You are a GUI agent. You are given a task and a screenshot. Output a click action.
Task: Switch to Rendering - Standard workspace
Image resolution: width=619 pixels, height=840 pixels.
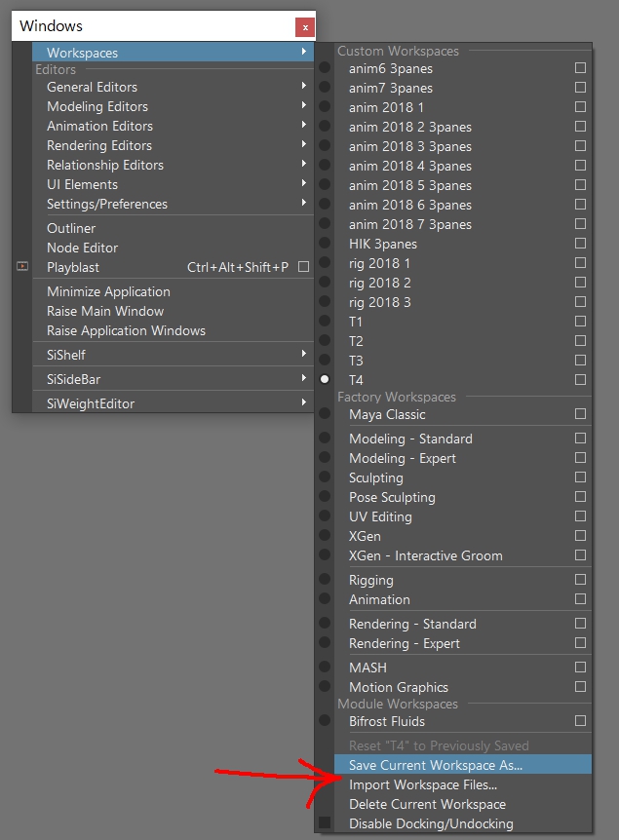412,624
